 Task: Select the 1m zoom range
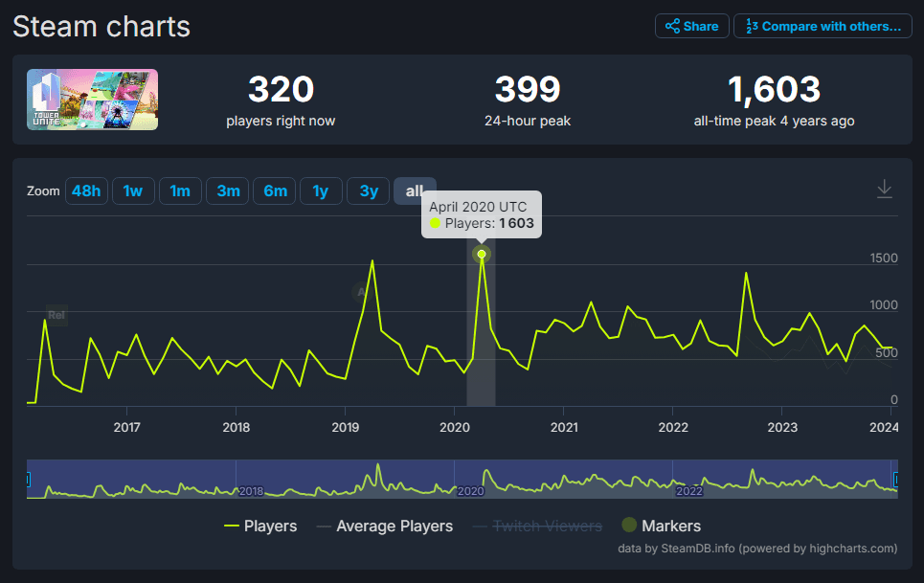180,191
